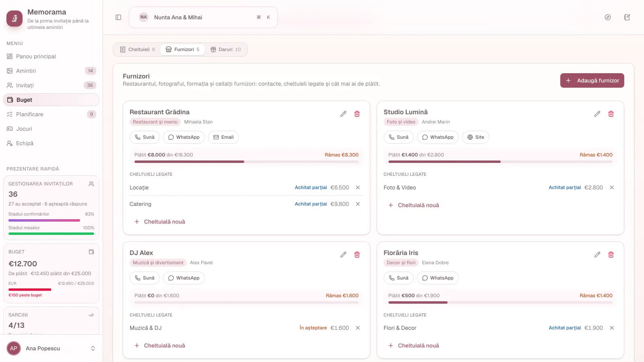644x362 pixels.
Task: Unlink the Muzică & DJ expense
Action: click(x=358, y=328)
